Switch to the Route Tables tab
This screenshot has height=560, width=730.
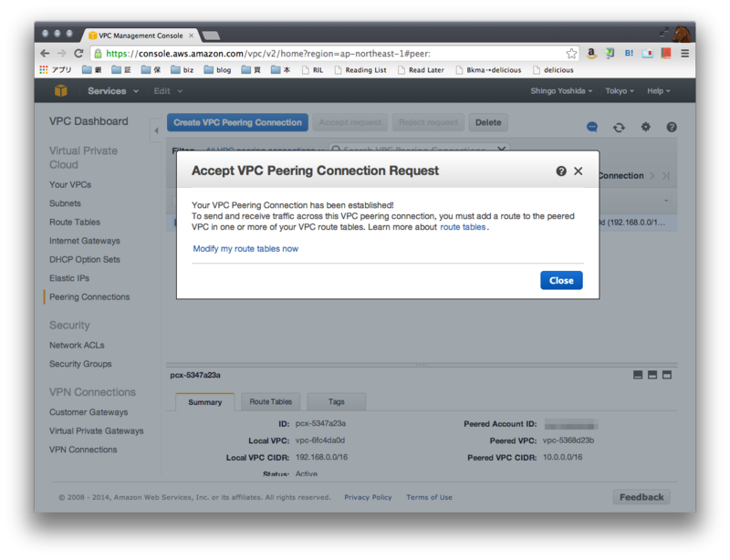(x=270, y=401)
